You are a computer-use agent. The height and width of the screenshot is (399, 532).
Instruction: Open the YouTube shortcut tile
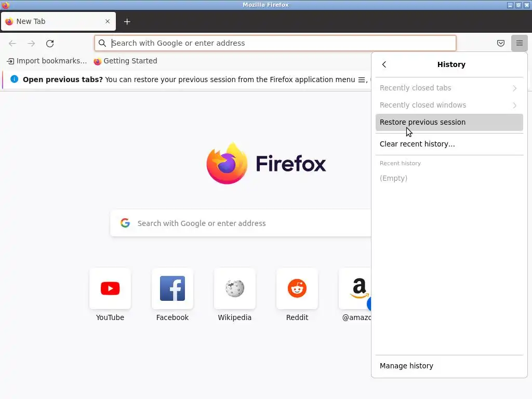(110, 288)
